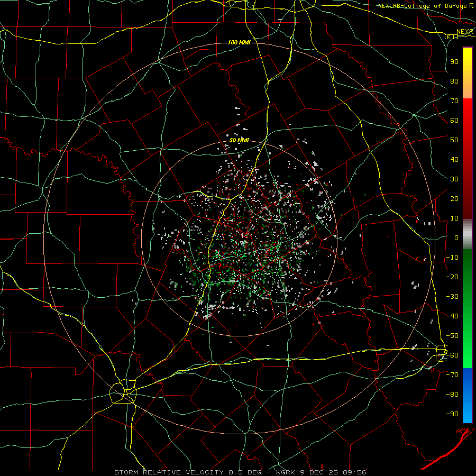476x476 pixels.
Task: Click the -20 value on velocity scale
Action: [x=452, y=277]
